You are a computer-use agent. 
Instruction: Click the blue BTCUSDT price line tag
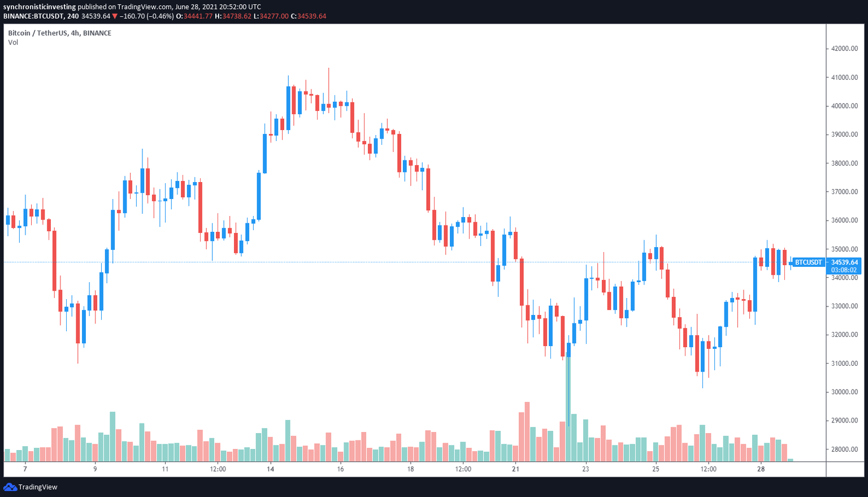tap(808, 262)
